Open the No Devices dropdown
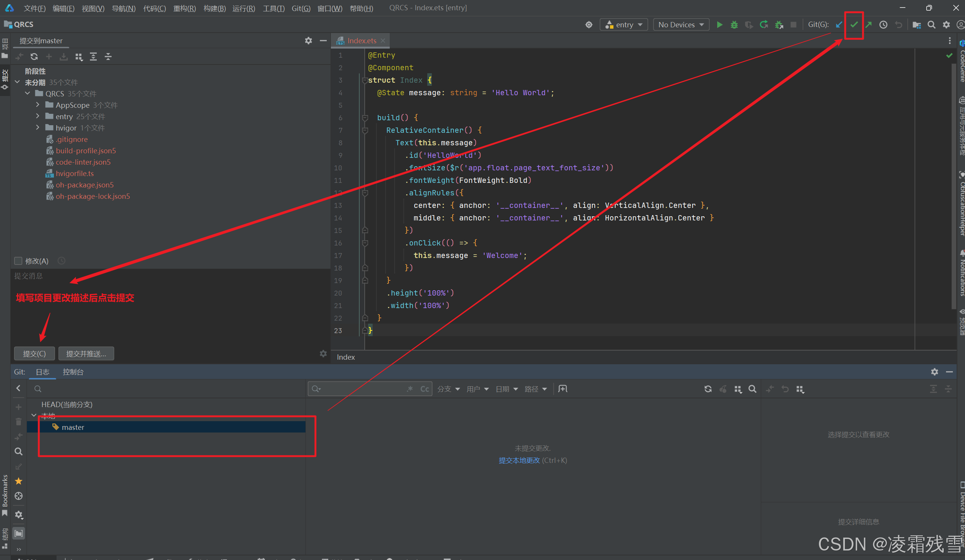This screenshot has width=965, height=560. (x=681, y=25)
